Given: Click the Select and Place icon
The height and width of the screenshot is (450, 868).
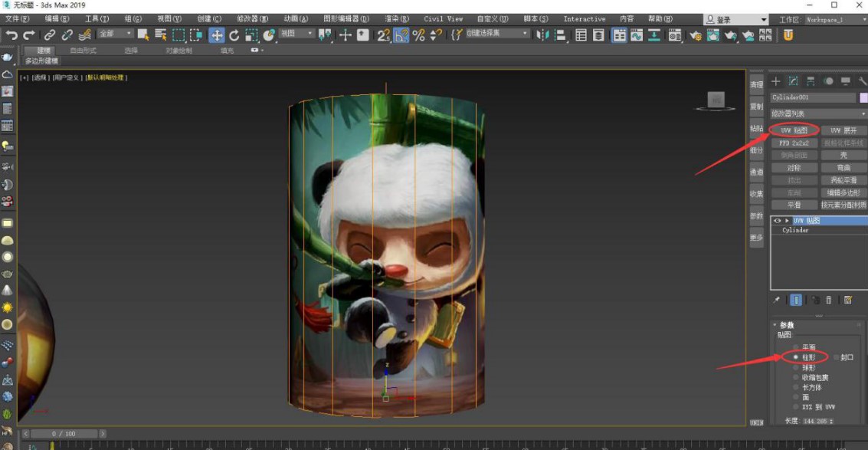Looking at the screenshot, I should coord(269,35).
